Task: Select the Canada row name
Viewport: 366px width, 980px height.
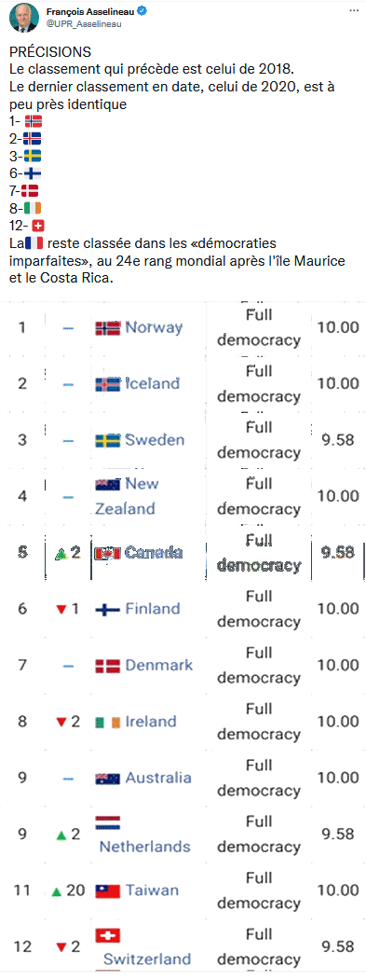Action: click(154, 553)
